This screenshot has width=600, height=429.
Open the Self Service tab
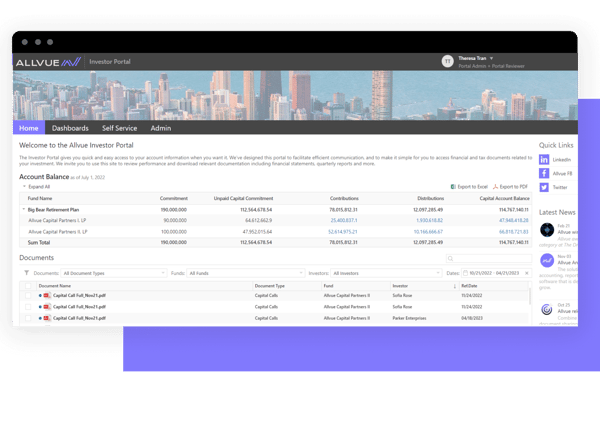point(119,128)
